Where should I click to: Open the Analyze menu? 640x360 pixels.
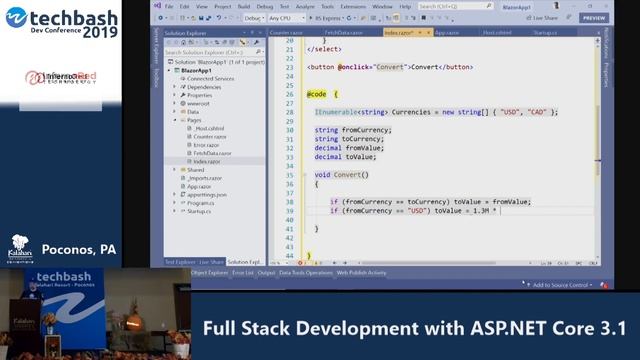click(x=305, y=7)
